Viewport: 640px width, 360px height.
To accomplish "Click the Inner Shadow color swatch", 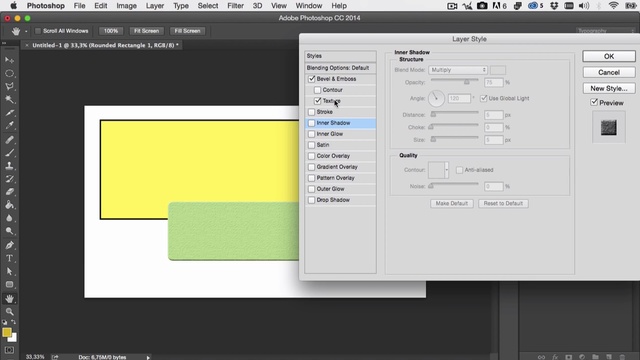I will (x=498, y=70).
